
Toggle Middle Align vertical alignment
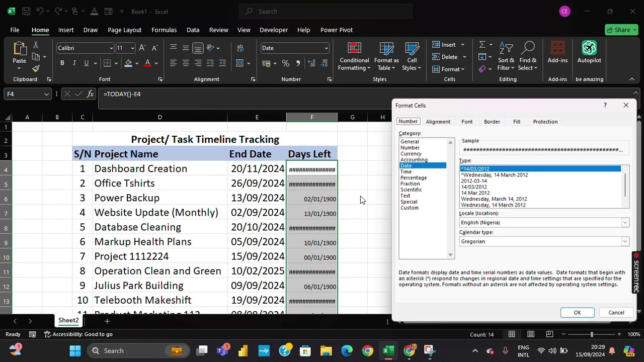tap(186, 48)
